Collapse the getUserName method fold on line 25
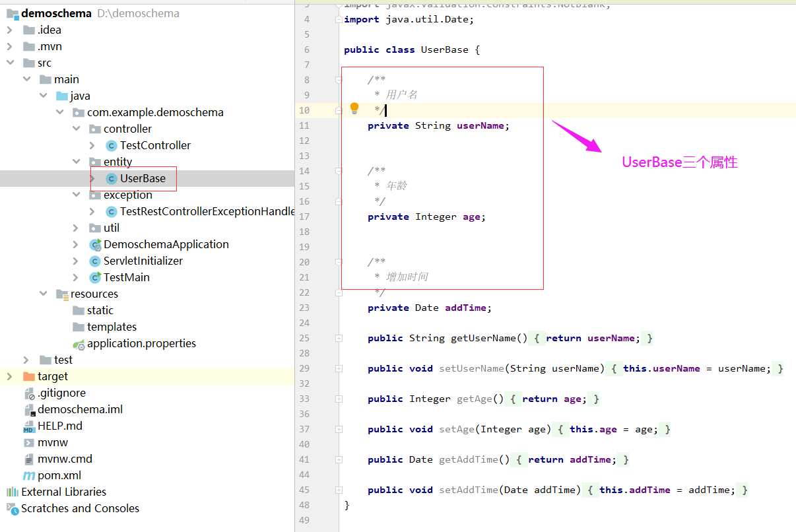 coord(339,338)
